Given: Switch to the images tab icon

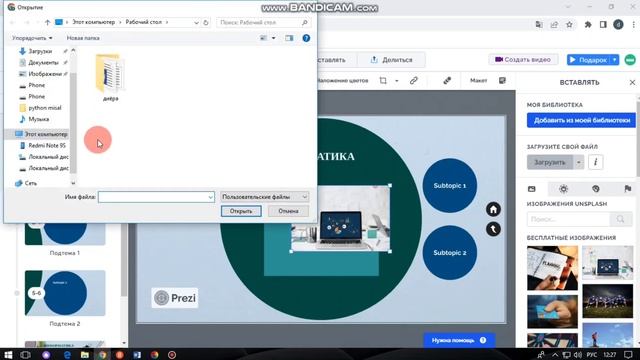Looking at the screenshot, I should click(x=531, y=189).
